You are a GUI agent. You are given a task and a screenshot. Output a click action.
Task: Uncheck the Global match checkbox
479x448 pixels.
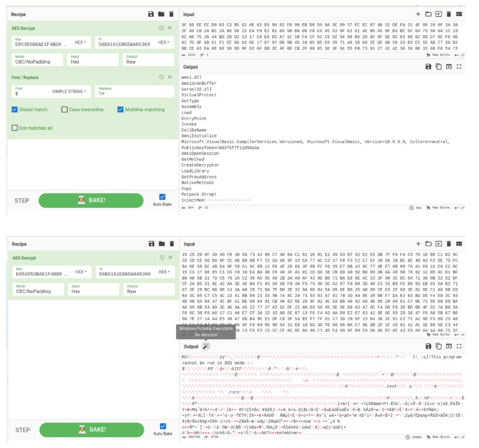pyautogui.click(x=15, y=109)
